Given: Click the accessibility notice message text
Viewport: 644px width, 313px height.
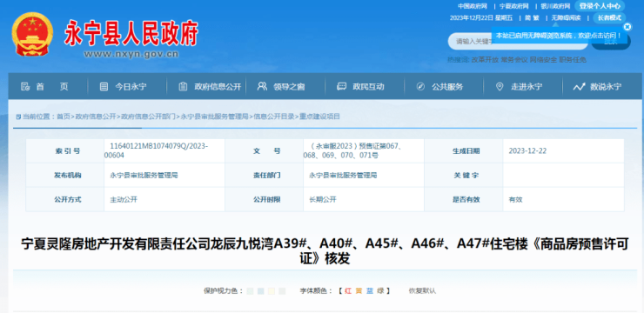Looking at the screenshot, I should coord(559,36).
